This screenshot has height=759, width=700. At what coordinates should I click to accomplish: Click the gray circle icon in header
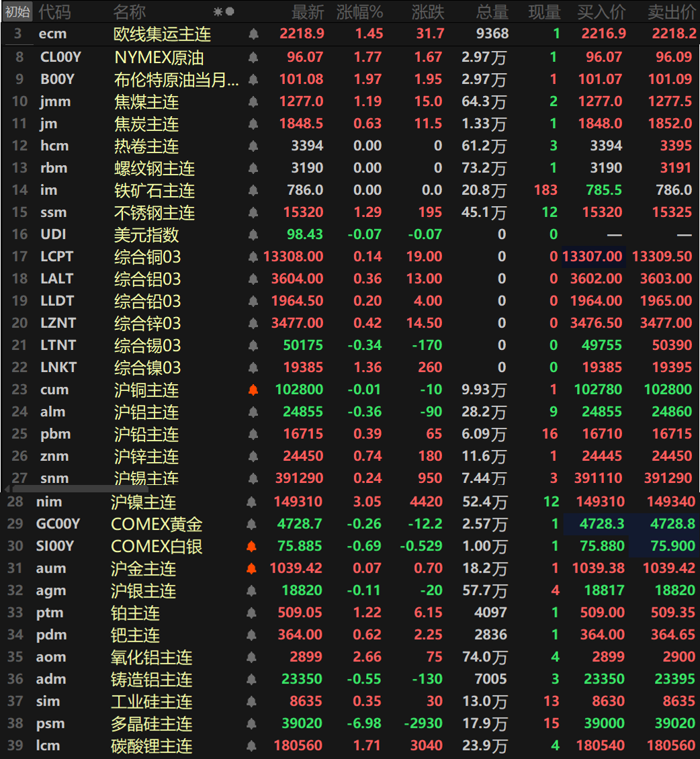pos(230,11)
